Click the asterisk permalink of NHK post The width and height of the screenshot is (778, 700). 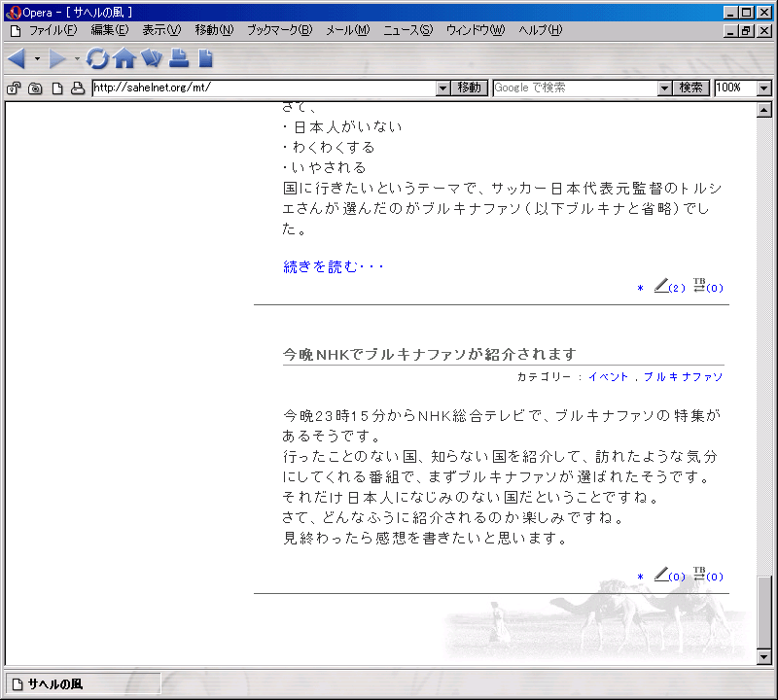click(x=640, y=577)
